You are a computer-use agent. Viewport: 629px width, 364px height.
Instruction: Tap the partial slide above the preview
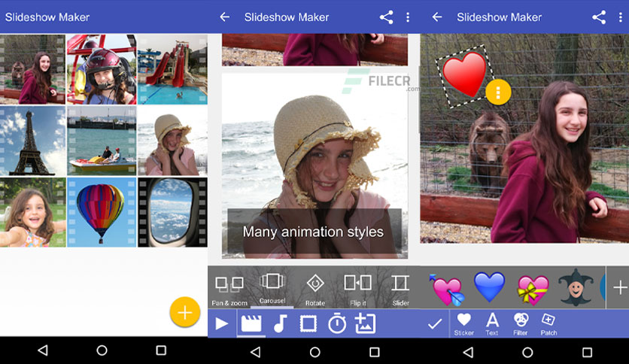(x=315, y=50)
